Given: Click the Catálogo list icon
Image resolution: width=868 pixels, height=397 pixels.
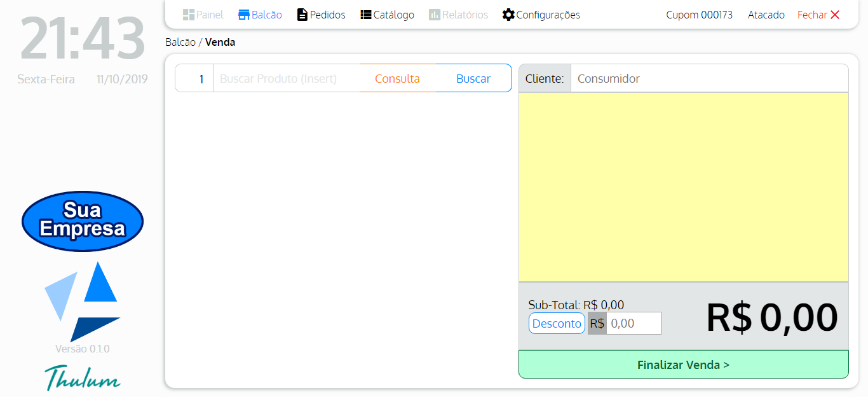Looking at the screenshot, I should point(366,15).
